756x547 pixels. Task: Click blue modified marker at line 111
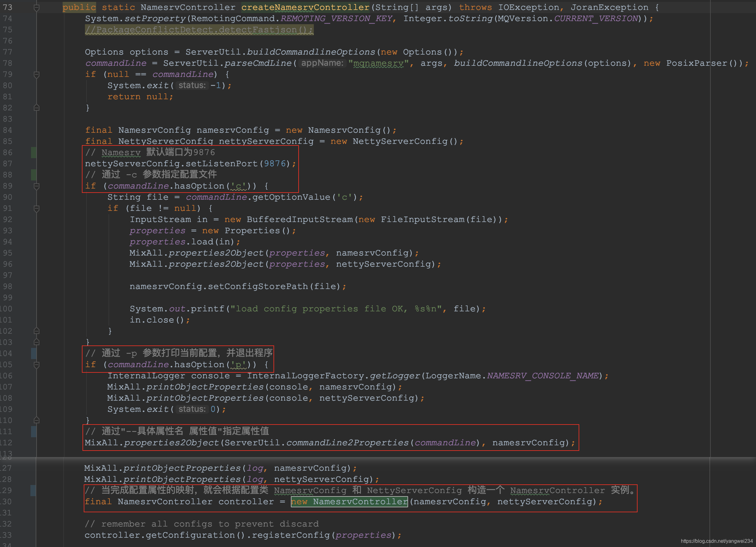[x=34, y=431]
